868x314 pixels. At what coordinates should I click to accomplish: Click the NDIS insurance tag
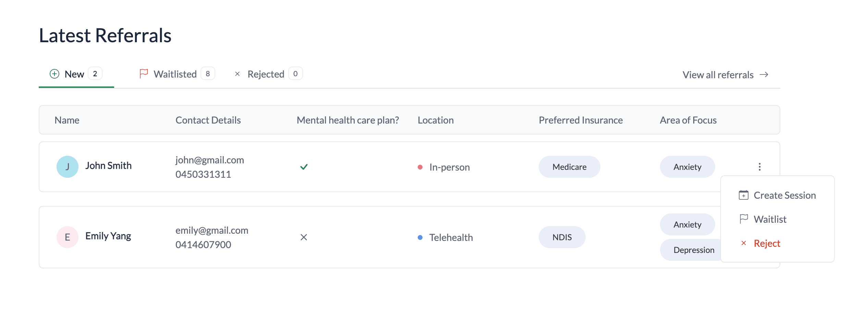(x=562, y=237)
